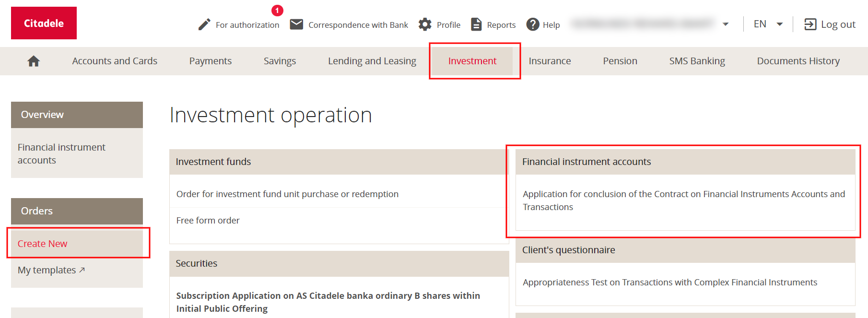Open Appropriateness Test on Complex Financial Instruments
Image resolution: width=868 pixels, height=318 pixels.
(670, 282)
